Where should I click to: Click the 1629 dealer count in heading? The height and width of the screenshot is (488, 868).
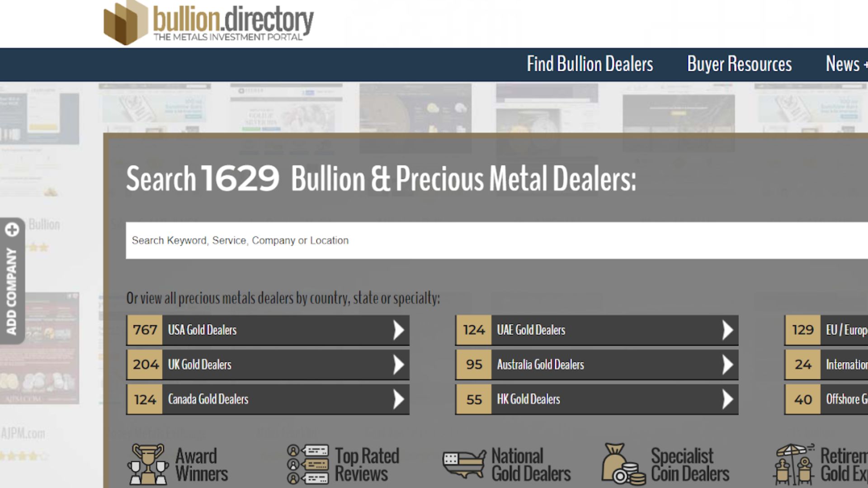(x=241, y=178)
